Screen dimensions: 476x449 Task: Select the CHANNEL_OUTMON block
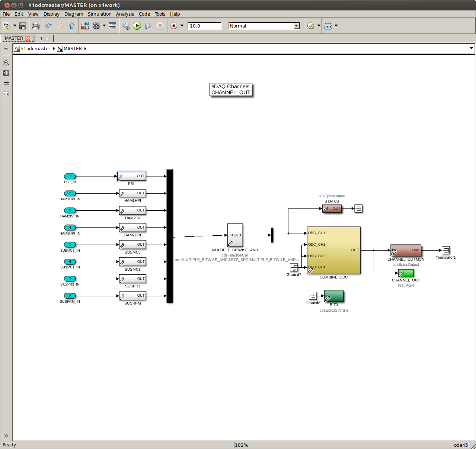(406, 250)
